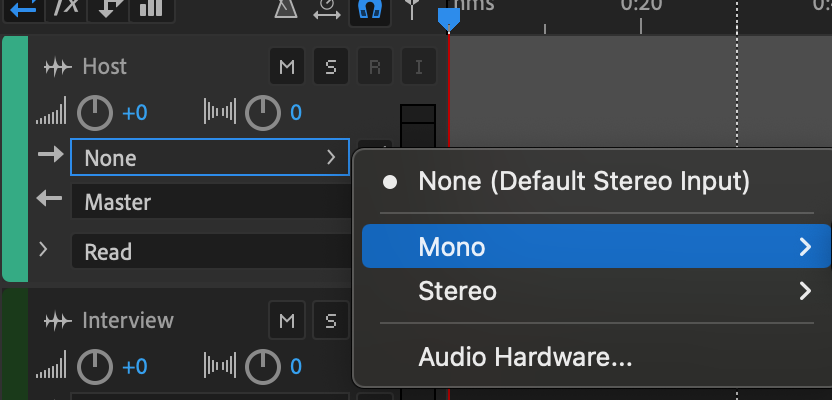832x400 pixels.
Task: Toggle snapping magnet icon
Action: [368, 9]
